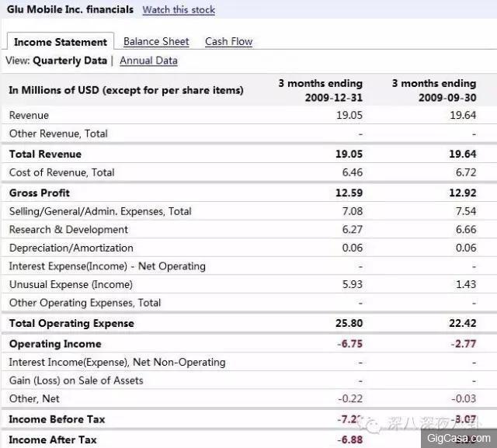Click the Cost of Revenue value 6.72

tap(466, 172)
